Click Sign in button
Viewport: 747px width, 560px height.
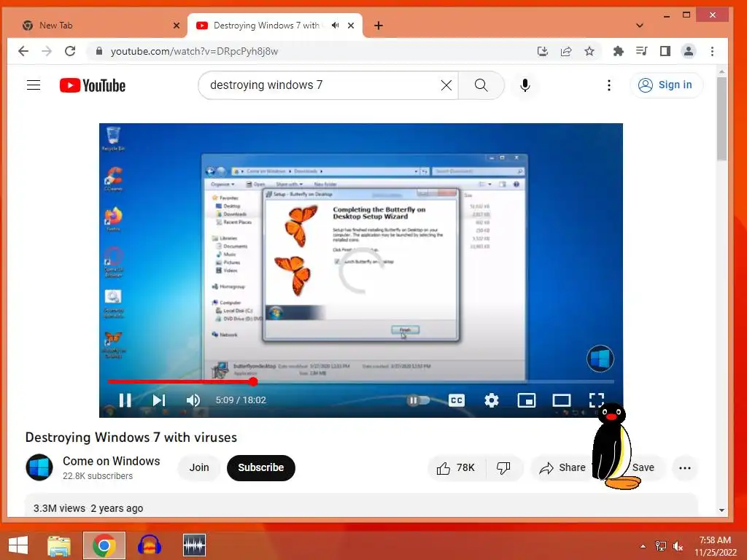[666, 85]
